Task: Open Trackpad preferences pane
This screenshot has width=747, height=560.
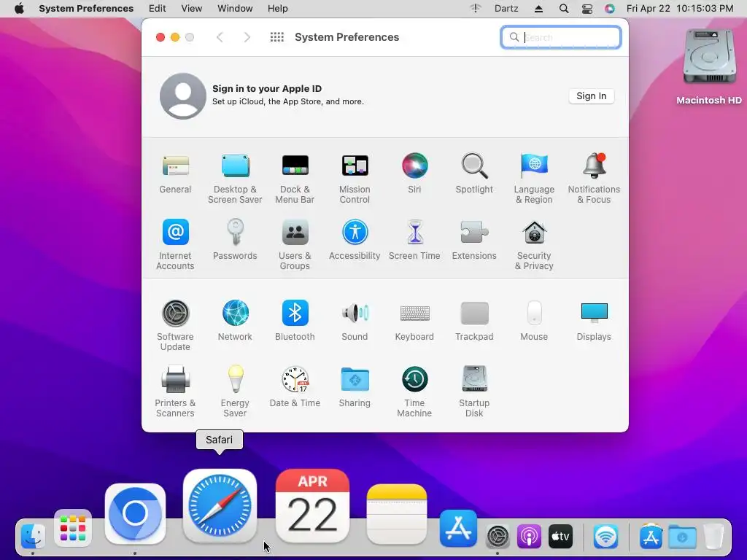Action: (474, 321)
